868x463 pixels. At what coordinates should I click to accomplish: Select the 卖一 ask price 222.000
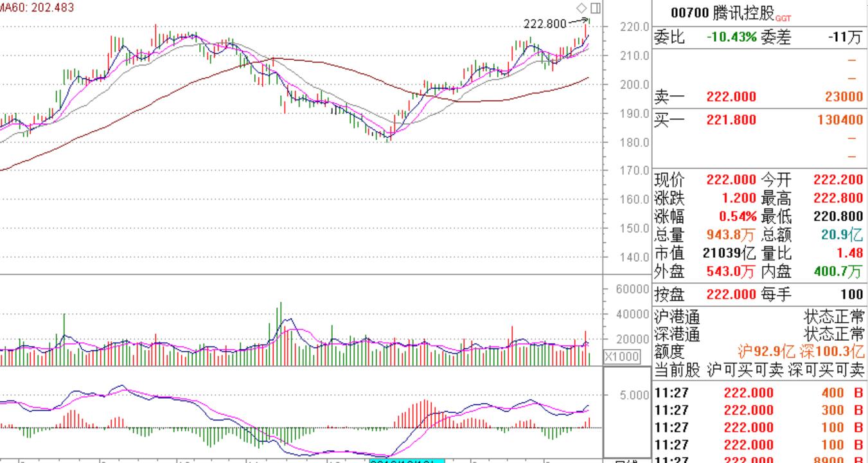coord(731,97)
